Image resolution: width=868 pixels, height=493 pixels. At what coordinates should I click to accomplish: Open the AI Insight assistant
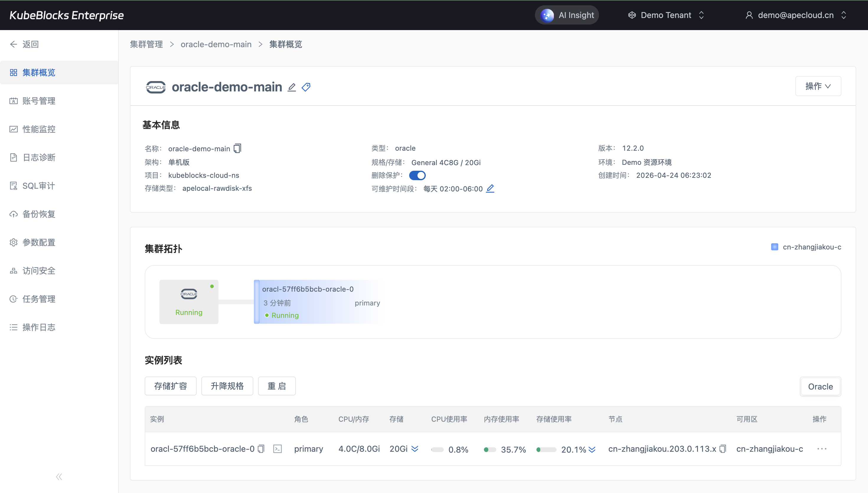pyautogui.click(x=567, y=15)
